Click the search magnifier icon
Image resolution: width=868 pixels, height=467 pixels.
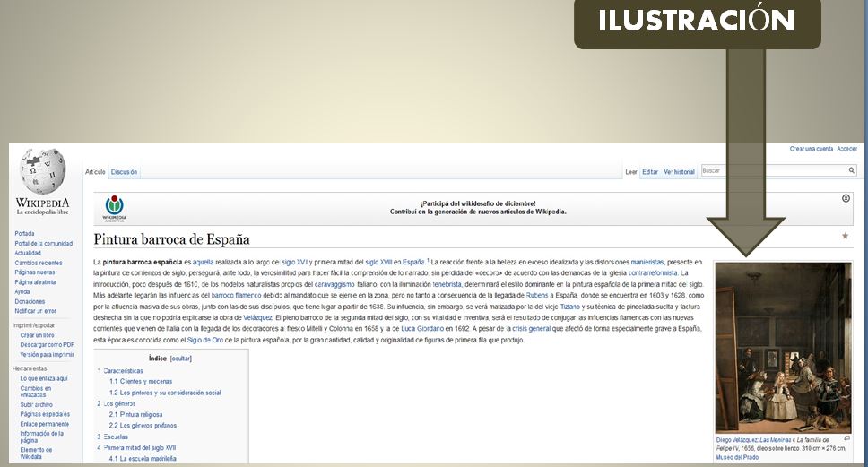click(x=851, y=170)
